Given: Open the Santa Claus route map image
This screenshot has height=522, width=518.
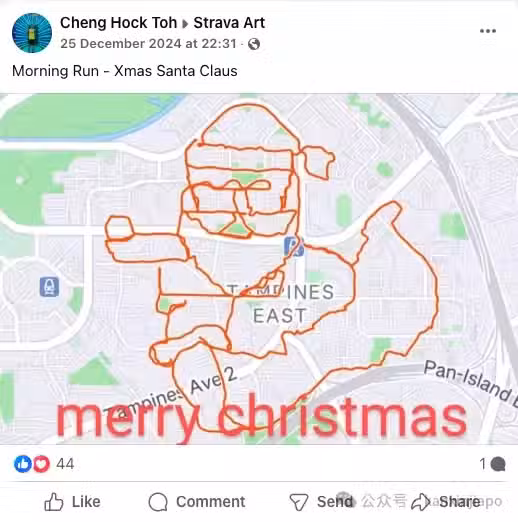Looking at the screenshot, I should tap(259, 269).
